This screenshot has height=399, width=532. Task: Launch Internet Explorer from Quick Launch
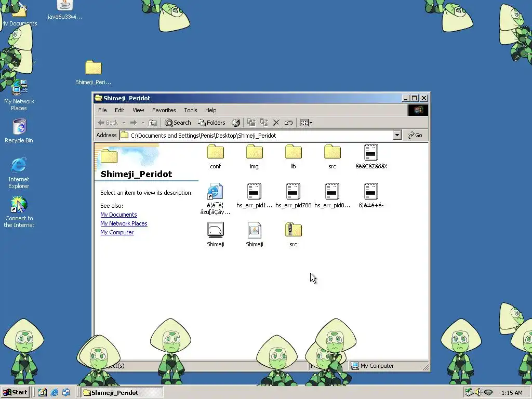tap(54, 393)
